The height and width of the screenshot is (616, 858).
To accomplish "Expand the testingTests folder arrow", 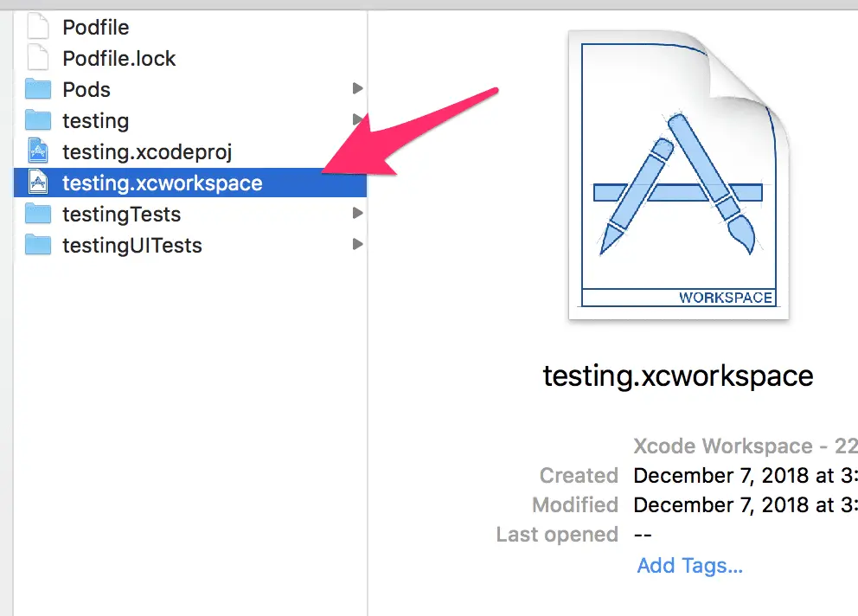I will 357,213.
